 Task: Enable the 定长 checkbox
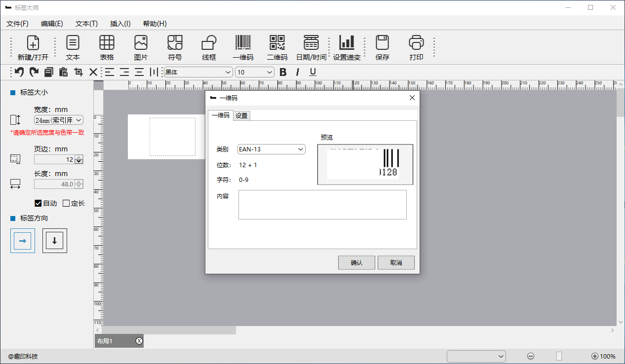tap(66, 203)
